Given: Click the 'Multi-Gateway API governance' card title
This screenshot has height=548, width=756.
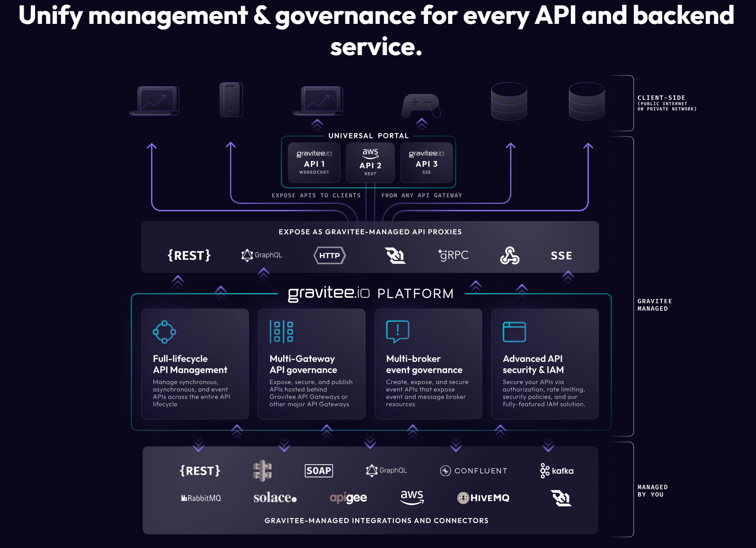Looking at the screenshot, I should point(303,364).
